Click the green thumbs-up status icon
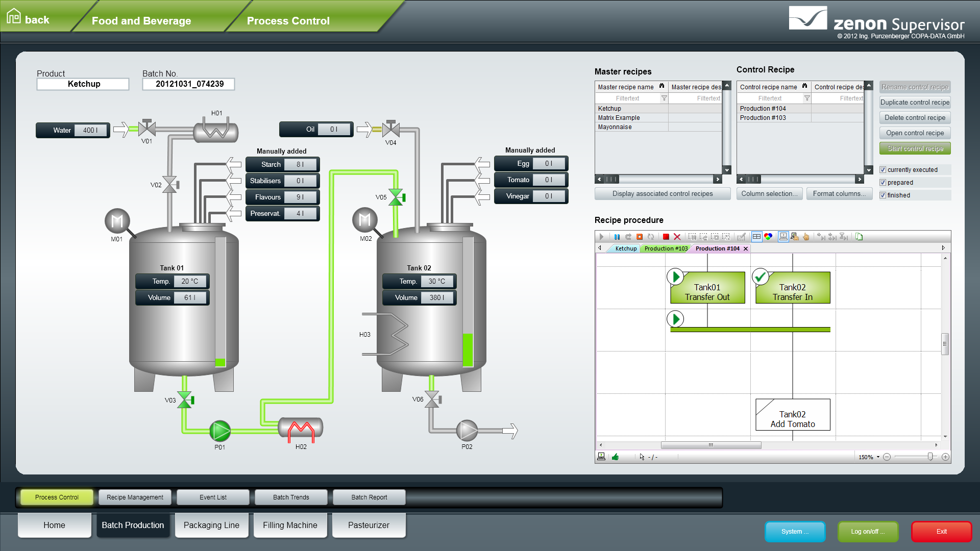 tap(615, 457)
